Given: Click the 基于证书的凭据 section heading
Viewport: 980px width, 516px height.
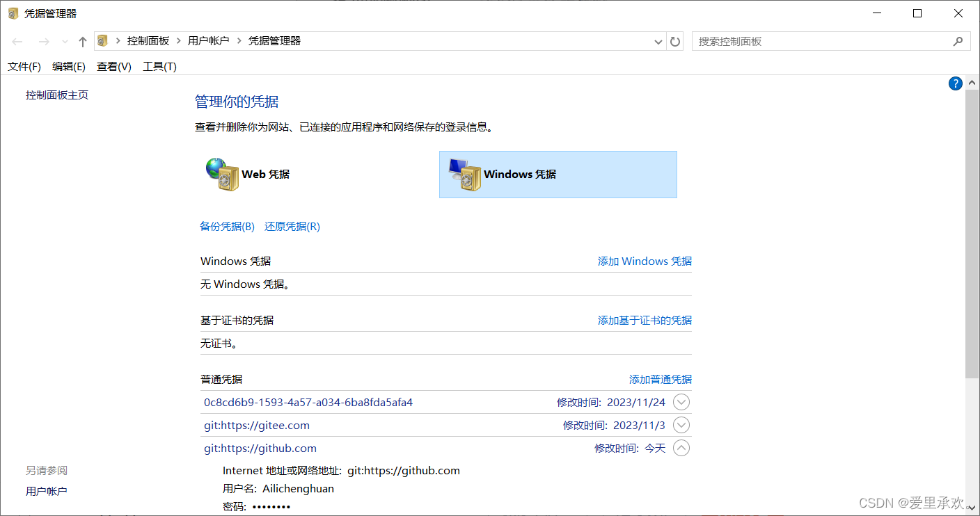Looking at the screenshot, I should point(237,321).
